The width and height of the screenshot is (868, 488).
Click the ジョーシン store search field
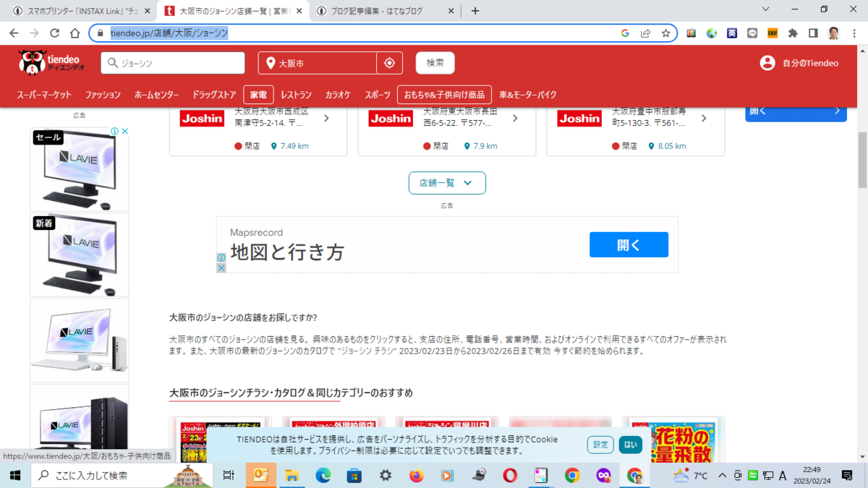pyautogui.click(x=173, y=63)
